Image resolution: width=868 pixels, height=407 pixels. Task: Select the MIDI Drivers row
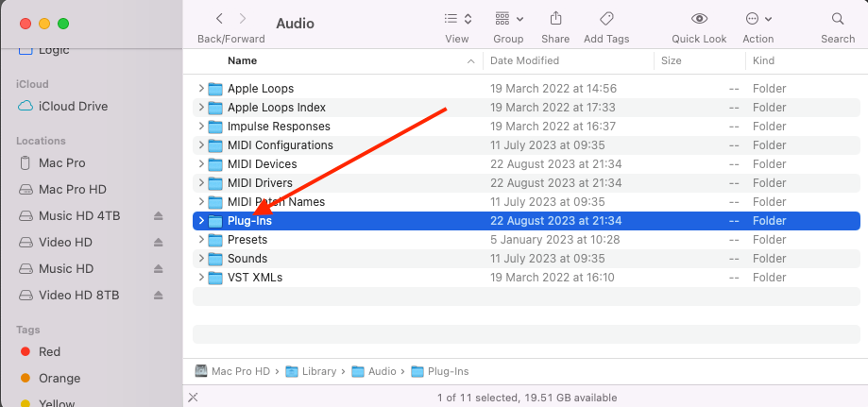click(x=526, y=183)
